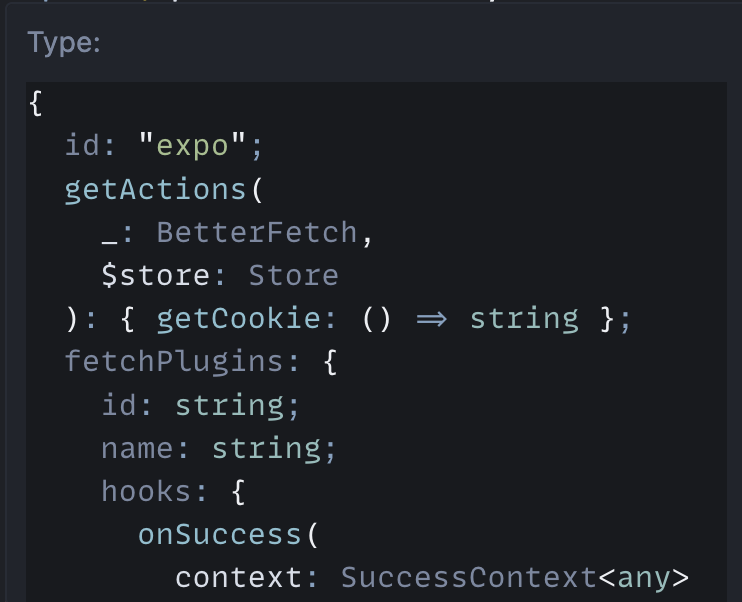Viewport: 742px width, 602px height.
Task: Click the opening brace after fetchPlugins
Action: click(330, 361)
